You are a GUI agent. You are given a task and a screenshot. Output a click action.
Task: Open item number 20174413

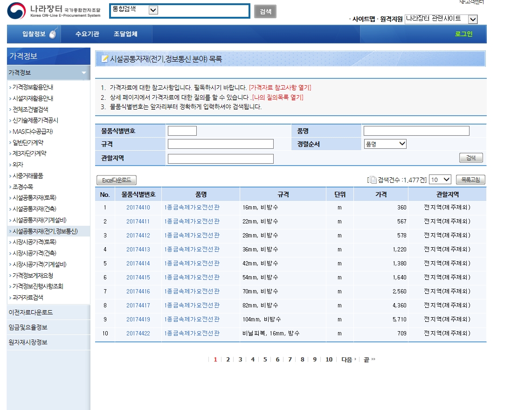pyautogui.click(x=138, y=250)
